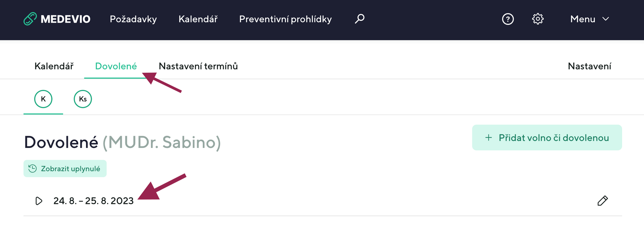The width and height of the screenshot is (644, 252).
Task: Click the history icon beside Zobrazit uplynulé
Action: tap(33, 168)
